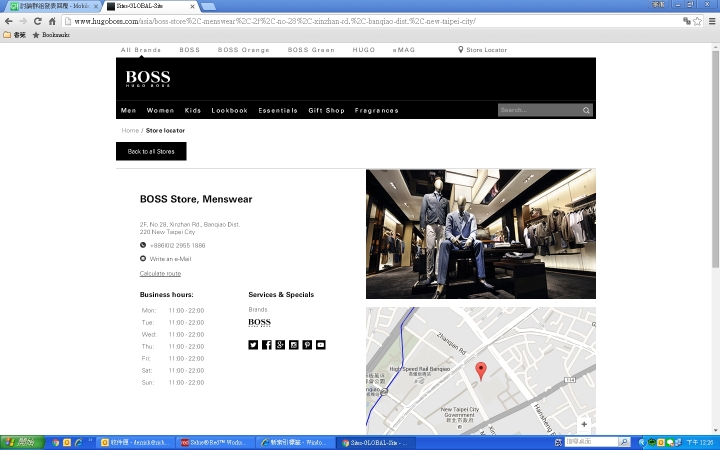Click the BOSS brand logo under Brands
The height and width of the screenshot is (450, 720).
259,322
